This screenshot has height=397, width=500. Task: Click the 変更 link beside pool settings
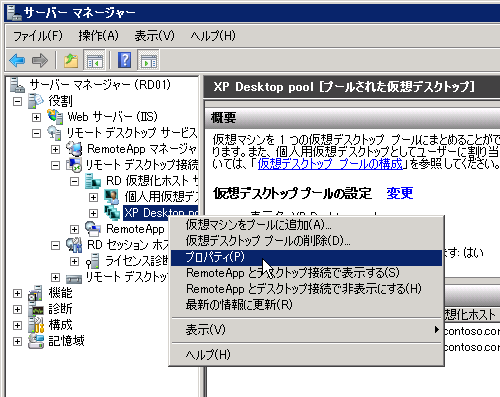[400, 193]
